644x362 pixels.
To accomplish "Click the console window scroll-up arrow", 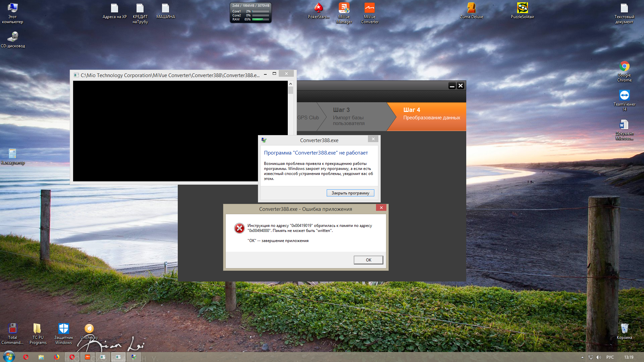I will coord(290,84).
